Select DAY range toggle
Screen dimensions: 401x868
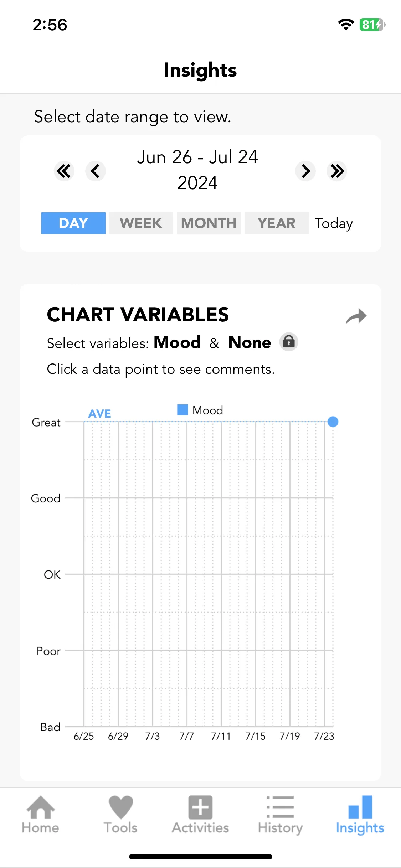tap(73, 223)
